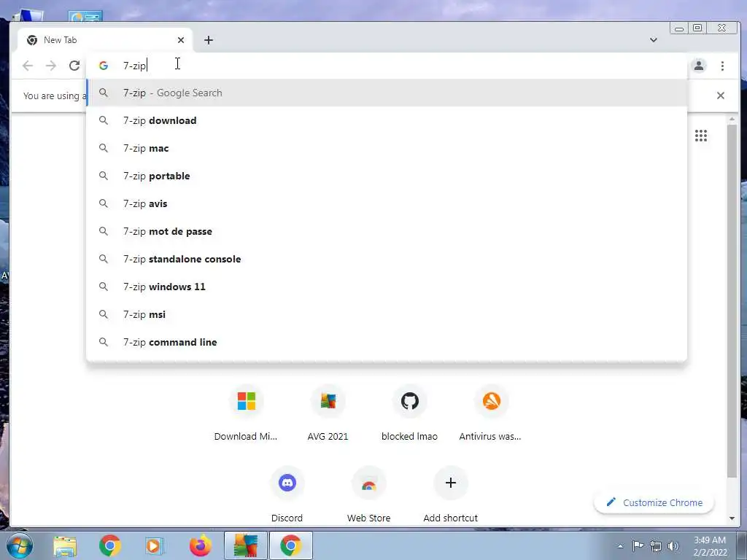Pick the '7-zip mac' suggestion
747x560 pixels.
click(387, 148)
